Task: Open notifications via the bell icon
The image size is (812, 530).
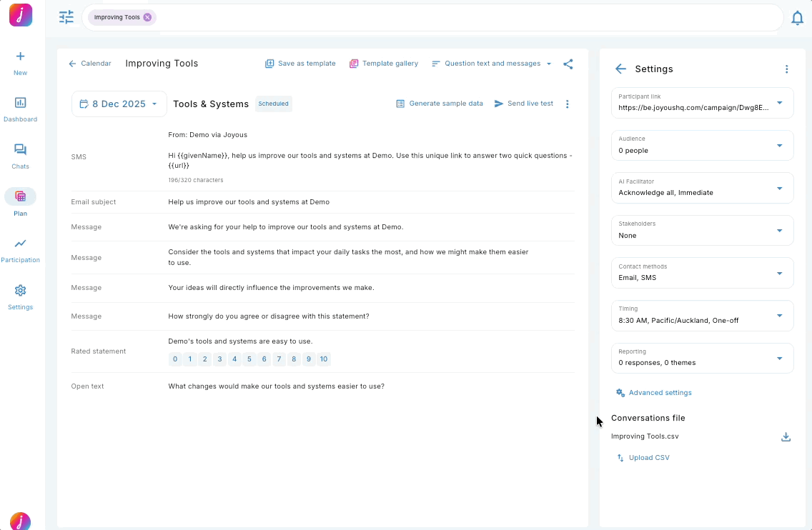Action: 798,18
